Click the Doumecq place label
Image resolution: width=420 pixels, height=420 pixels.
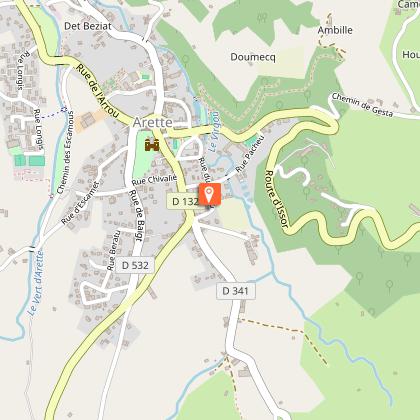click(x=253, y=57)
